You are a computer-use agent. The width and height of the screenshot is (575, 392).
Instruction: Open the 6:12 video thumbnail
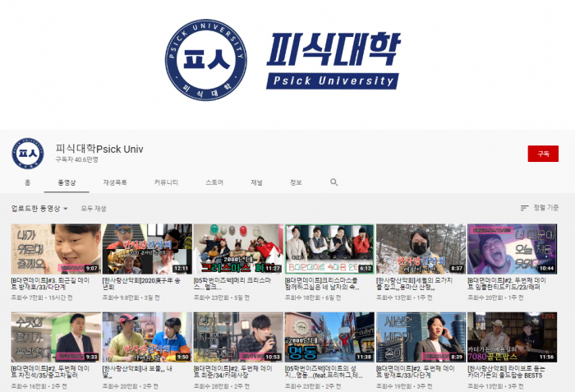click(x=329, y=249)
